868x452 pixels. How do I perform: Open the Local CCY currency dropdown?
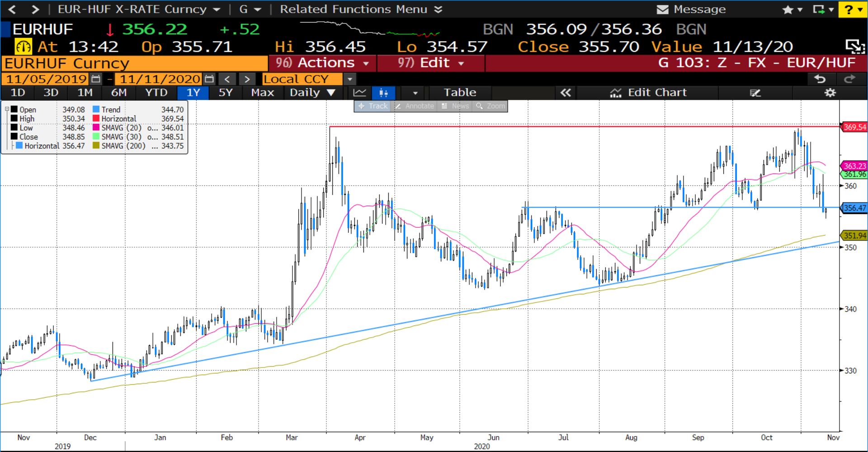[349, 79]
